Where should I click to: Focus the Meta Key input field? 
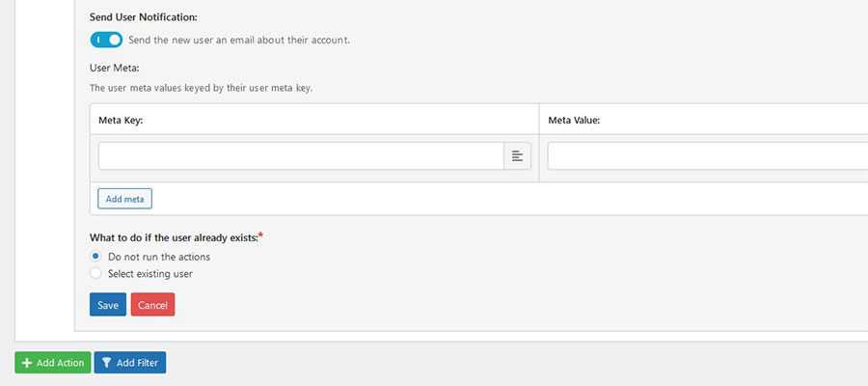coord(301,156)
